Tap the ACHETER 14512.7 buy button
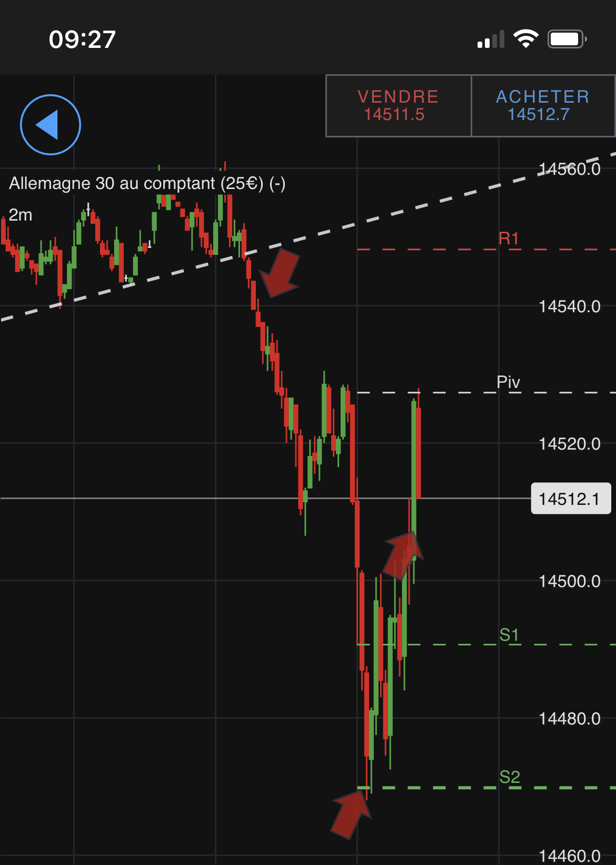This screenshot has height=865, width=616. point(543,106)
